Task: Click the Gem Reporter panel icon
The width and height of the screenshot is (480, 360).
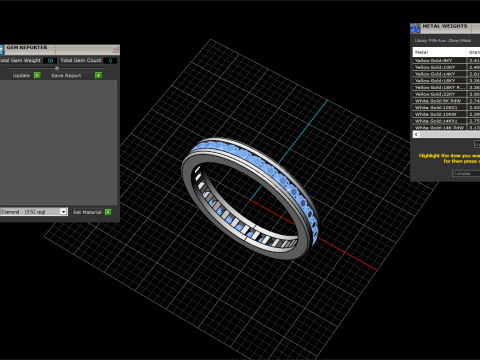Action: point(1,50)
